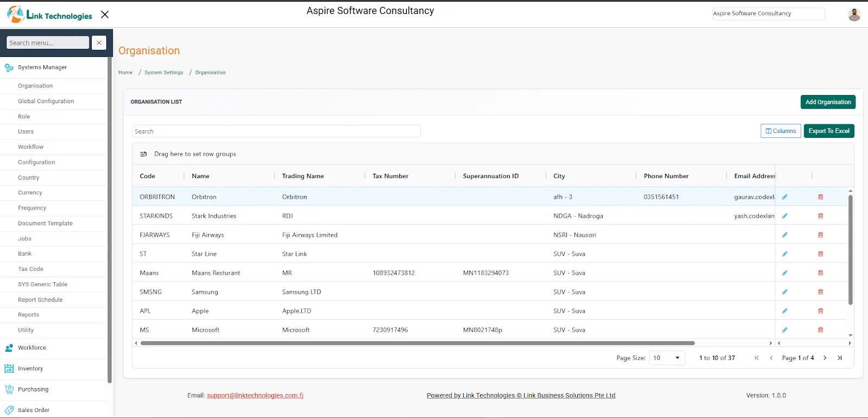Clear the menu search box X button
The width and height of the screenshot is (868, 418).
point(99,43)
